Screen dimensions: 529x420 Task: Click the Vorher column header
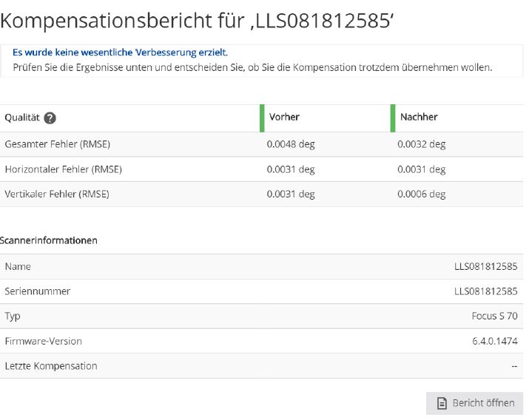(x=284, y=117)
